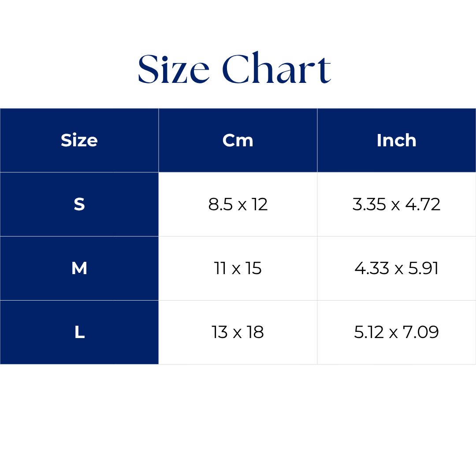476x476 pixels.
Task: Click the word "Size" in the large title
Action: 174,69
